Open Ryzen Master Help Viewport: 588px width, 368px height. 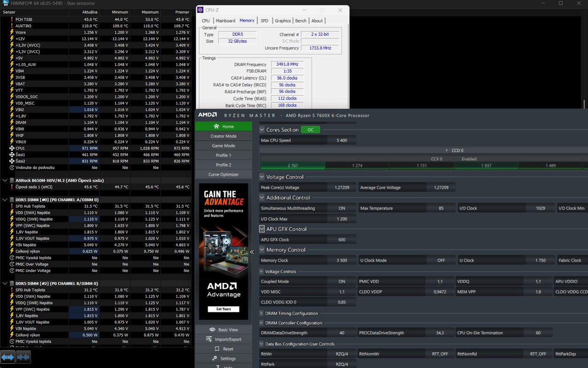pos(224,366)
